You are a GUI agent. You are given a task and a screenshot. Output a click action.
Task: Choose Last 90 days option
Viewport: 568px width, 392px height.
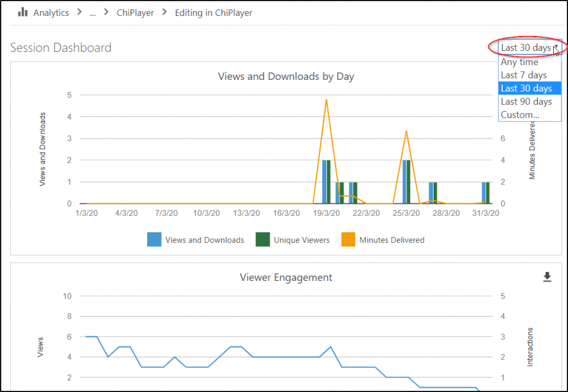pyautogui.click(x=530, y=102)
